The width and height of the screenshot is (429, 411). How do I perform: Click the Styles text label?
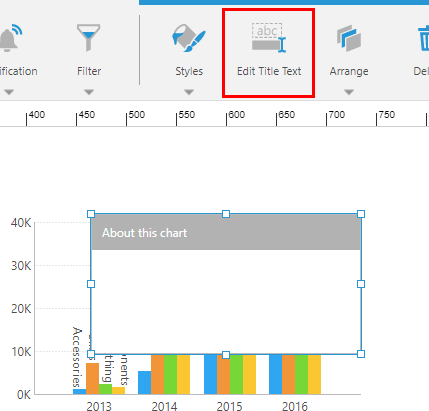coord(189,71)
